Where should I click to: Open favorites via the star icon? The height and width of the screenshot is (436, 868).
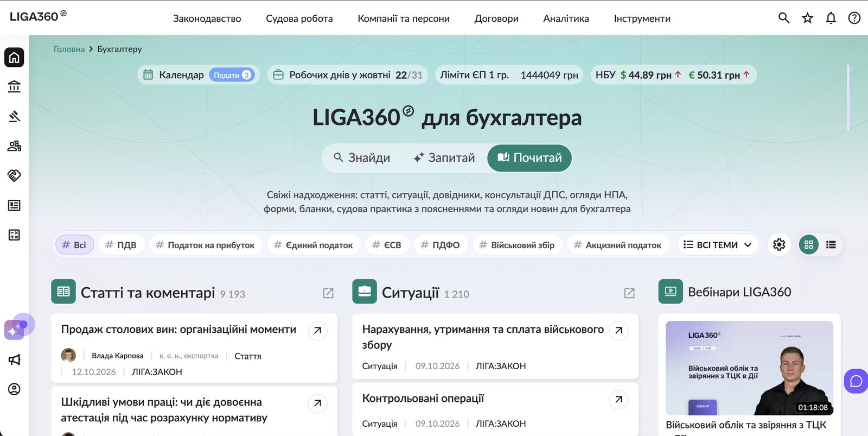click(808, 18)
